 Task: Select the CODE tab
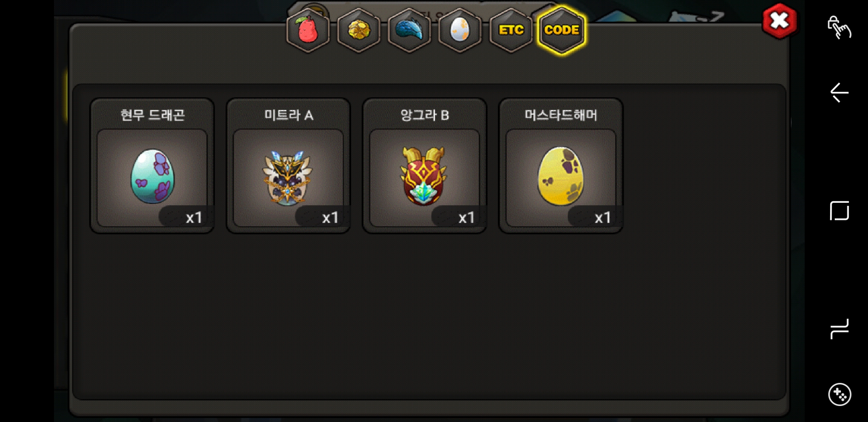coord(561,30)
